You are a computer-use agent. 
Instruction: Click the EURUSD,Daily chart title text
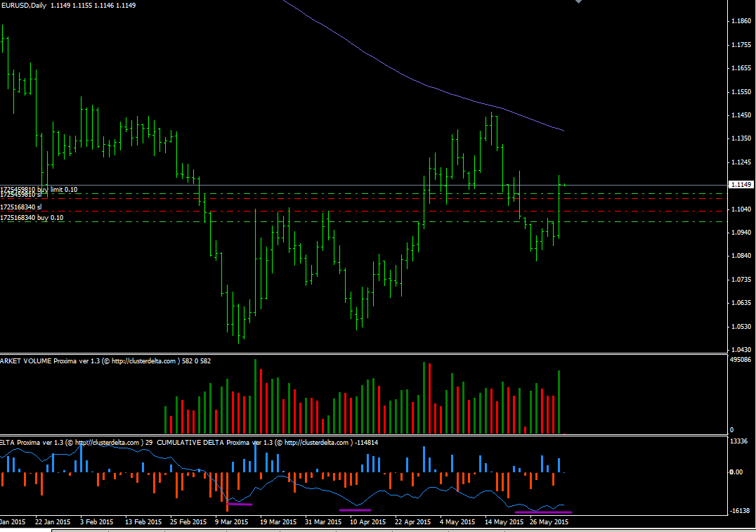point(25,6)
